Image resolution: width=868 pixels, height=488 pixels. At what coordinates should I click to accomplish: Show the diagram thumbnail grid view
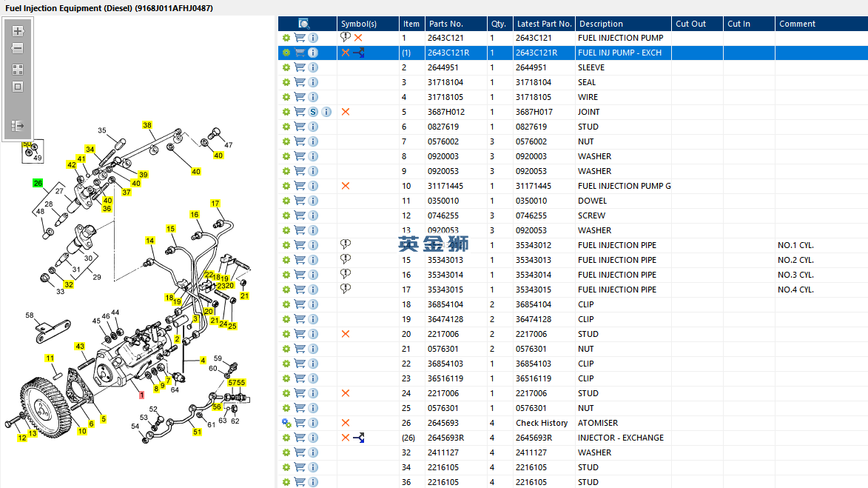(18, 70)
